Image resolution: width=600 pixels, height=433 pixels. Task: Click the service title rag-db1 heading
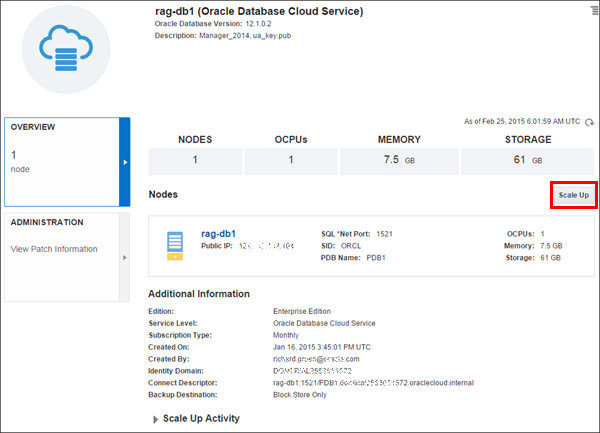(258, 11)
